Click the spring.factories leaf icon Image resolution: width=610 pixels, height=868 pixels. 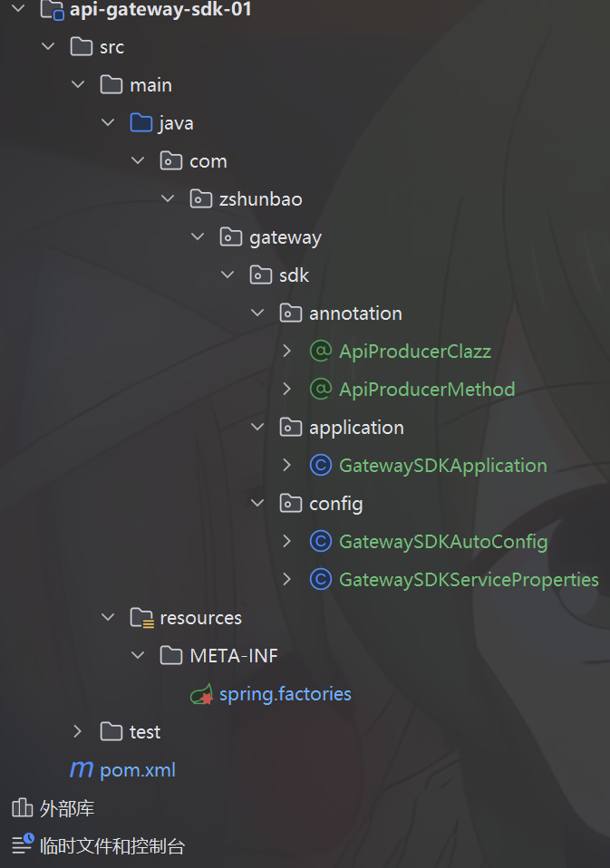[201, 695]
